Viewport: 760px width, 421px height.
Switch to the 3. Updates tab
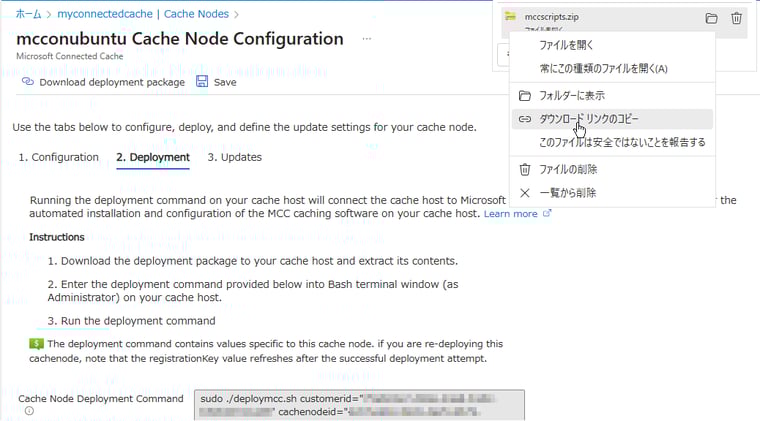point(235,157)
